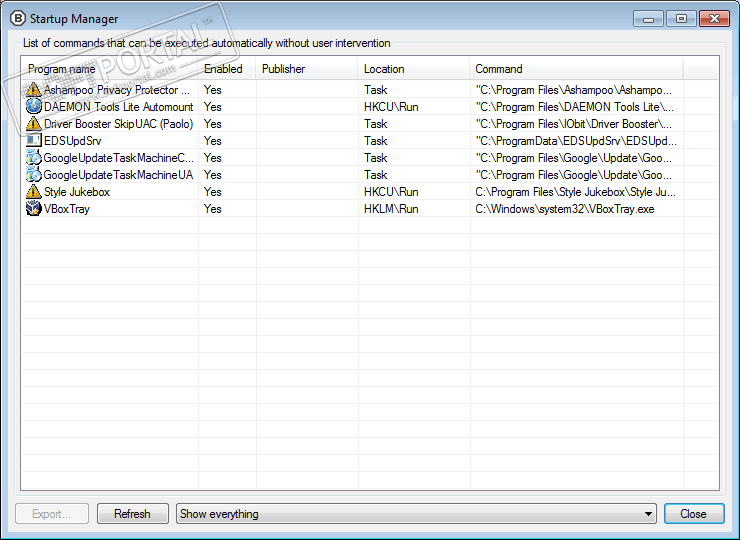740x540 pixels.
Task: Sort by Publisher column header
Action: pos(307,69)
